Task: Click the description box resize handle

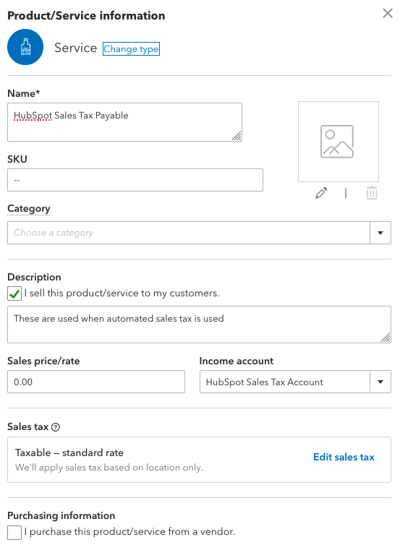Action: (386, 337)
